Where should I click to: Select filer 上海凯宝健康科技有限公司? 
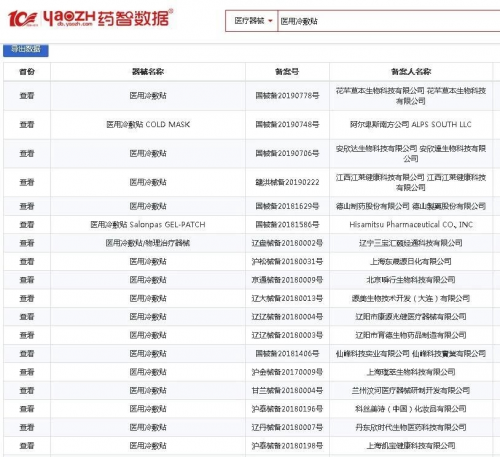[411, 446]
